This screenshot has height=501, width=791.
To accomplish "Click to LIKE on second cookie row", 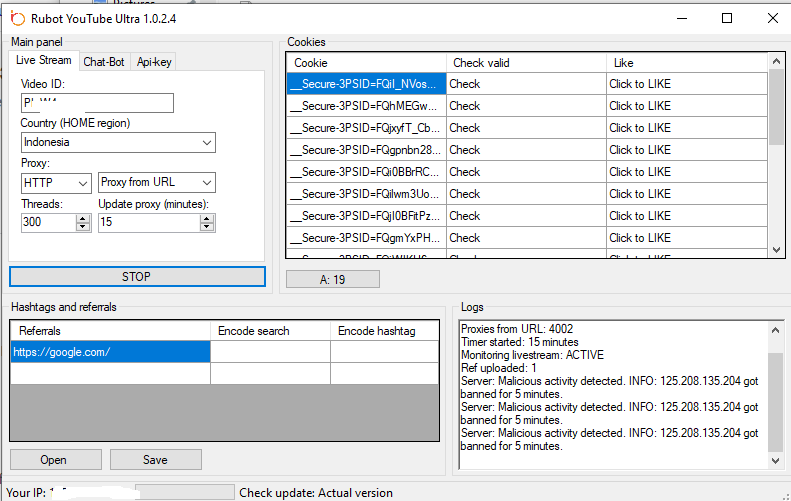I will pyautogui.click(x=640, y=106).
